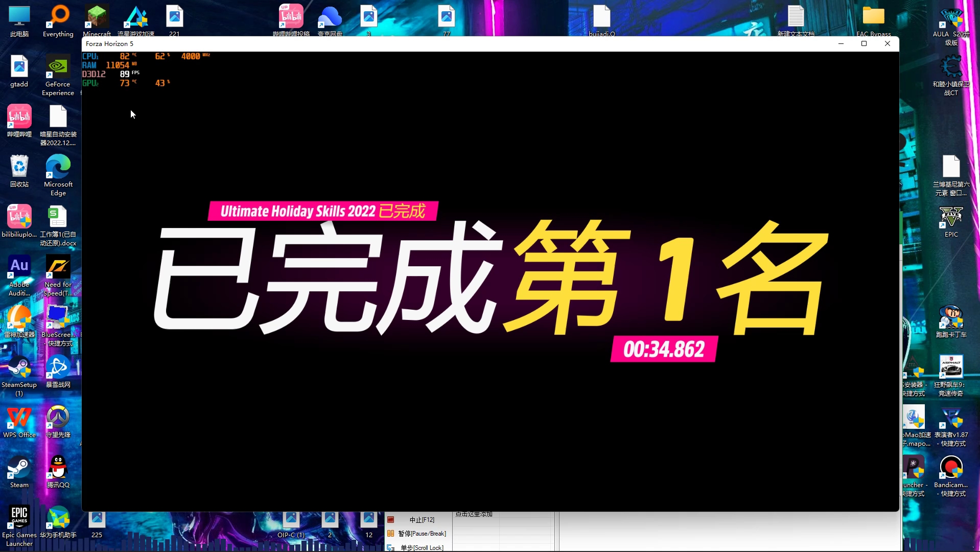Image resolution: width=980 pixels, height=552 pixels.
Task: Launch the Everything search shortcut
Action: tap(58, 21)
